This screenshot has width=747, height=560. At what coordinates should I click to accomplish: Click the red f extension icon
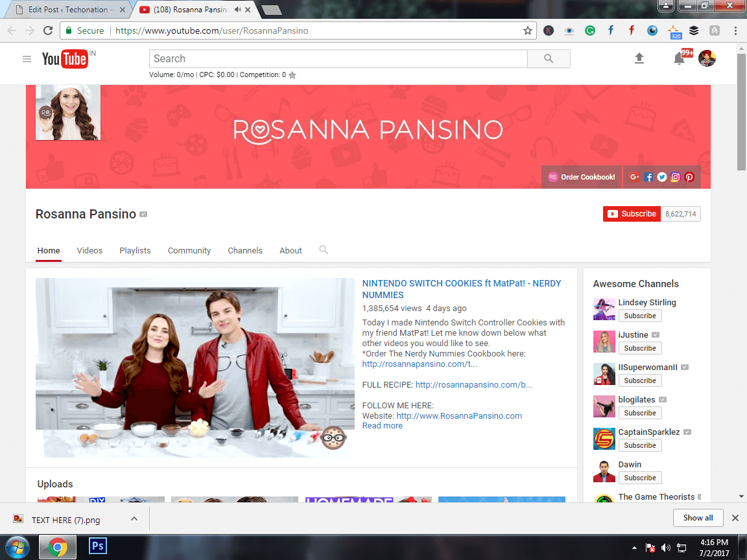(631, 30)
